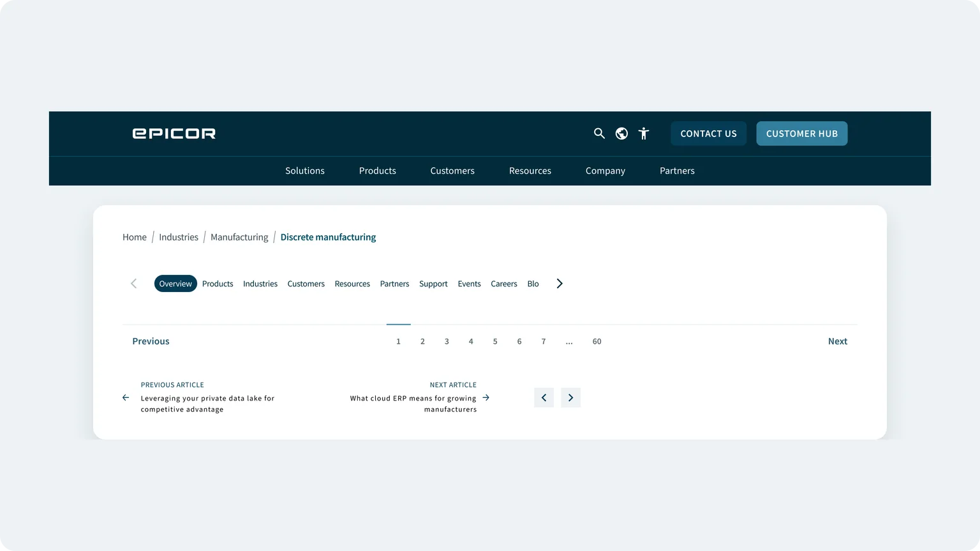
Task: Go to Industries breadcrumb link
Action: point(179,237)
